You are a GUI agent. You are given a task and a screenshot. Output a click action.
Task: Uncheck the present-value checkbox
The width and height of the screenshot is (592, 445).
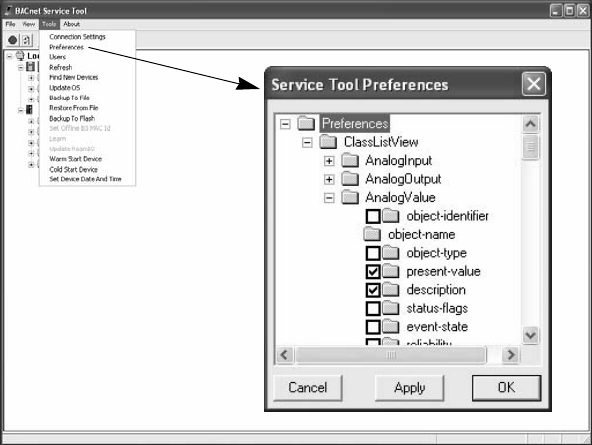click(373, 271)
